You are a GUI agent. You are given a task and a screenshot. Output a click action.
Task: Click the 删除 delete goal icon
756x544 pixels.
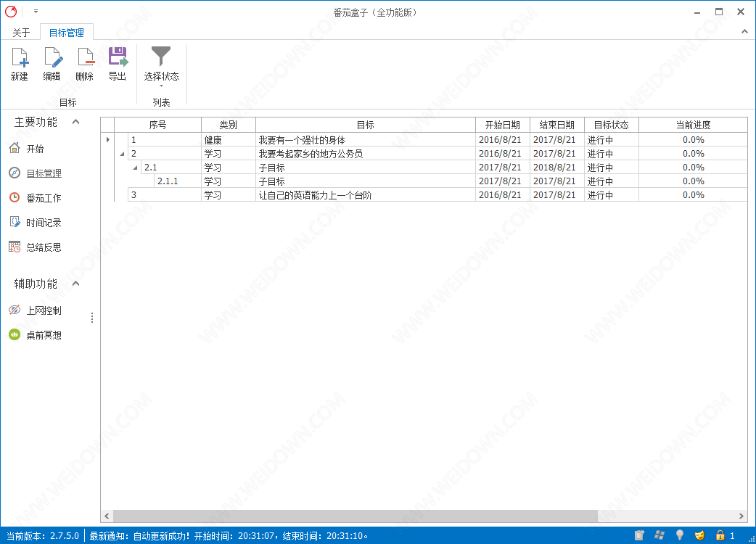tap(86, 57)
